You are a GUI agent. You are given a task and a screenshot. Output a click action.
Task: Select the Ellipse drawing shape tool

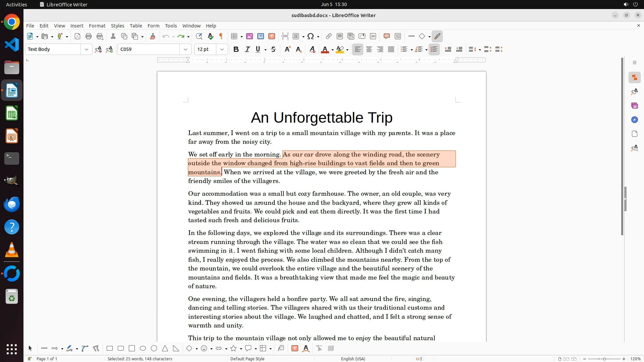[143, 349]
